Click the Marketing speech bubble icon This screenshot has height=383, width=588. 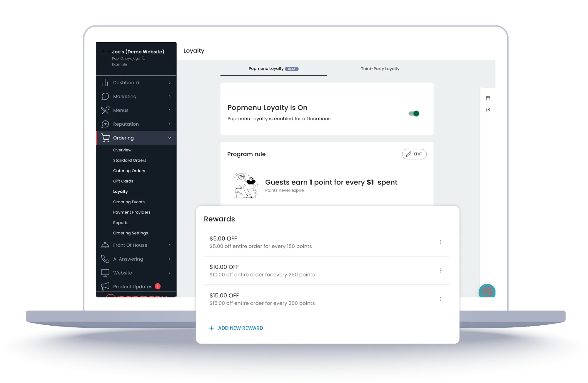(x=105, y=96)
